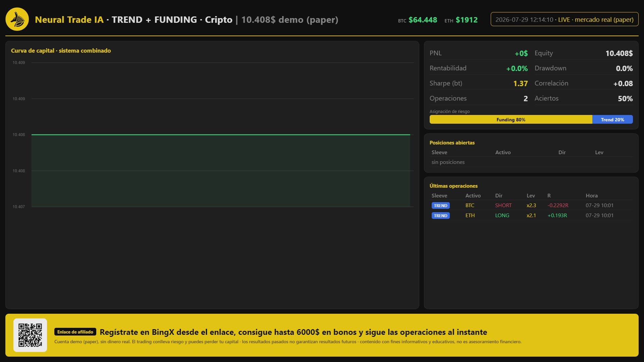Click the Drawdown value 0.0%
The height and width of the screenshot is (362, 644).
pos(624,68)
